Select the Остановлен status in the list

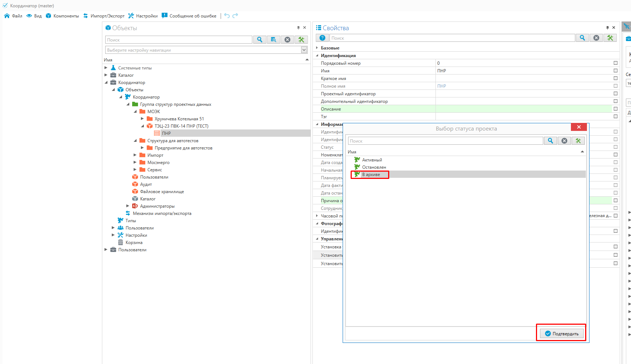tap(374, 167)
